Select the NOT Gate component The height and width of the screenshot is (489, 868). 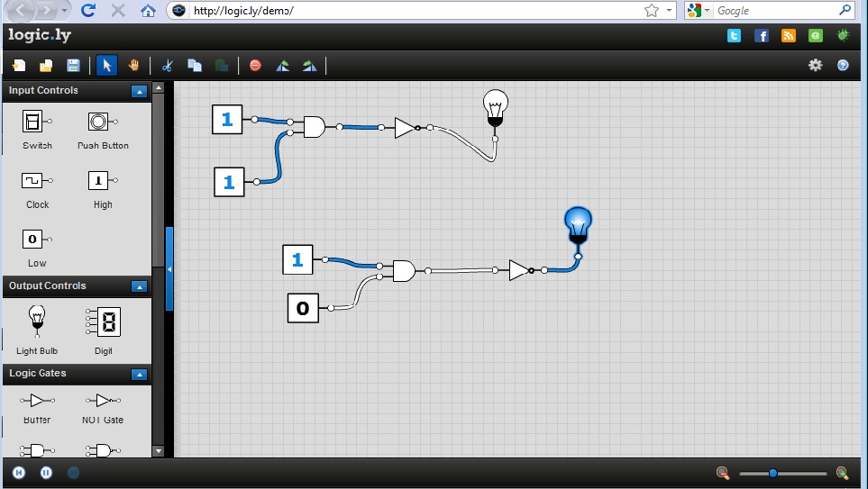103,409
